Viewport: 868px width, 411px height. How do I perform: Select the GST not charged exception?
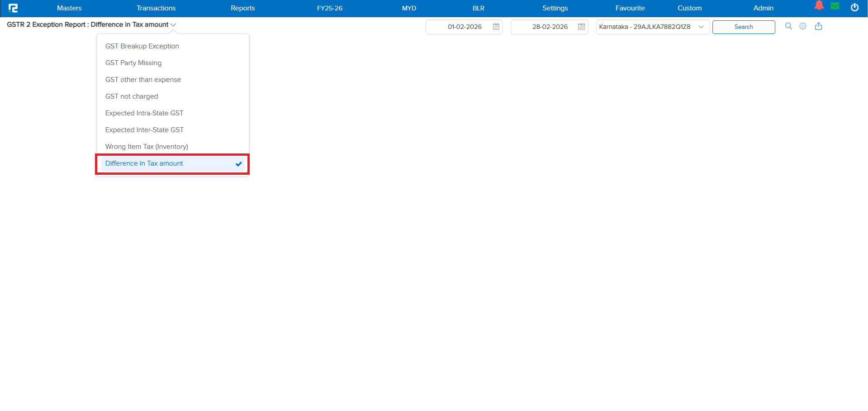(x=132, y=96)
